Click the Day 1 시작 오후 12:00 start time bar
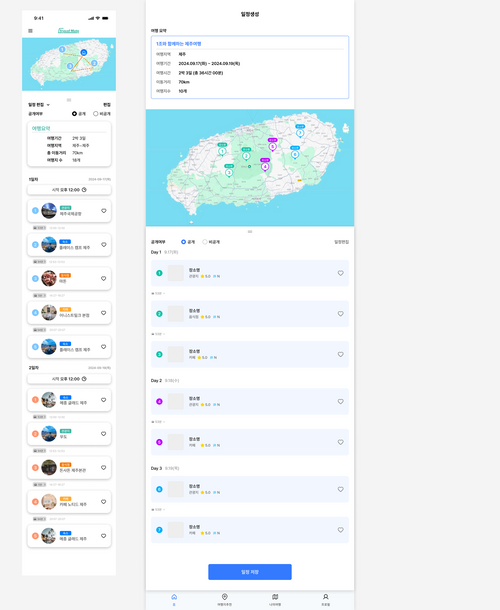The width and height of the screenshot is (500, 610). pyautogui.click(x=69, y=190)
